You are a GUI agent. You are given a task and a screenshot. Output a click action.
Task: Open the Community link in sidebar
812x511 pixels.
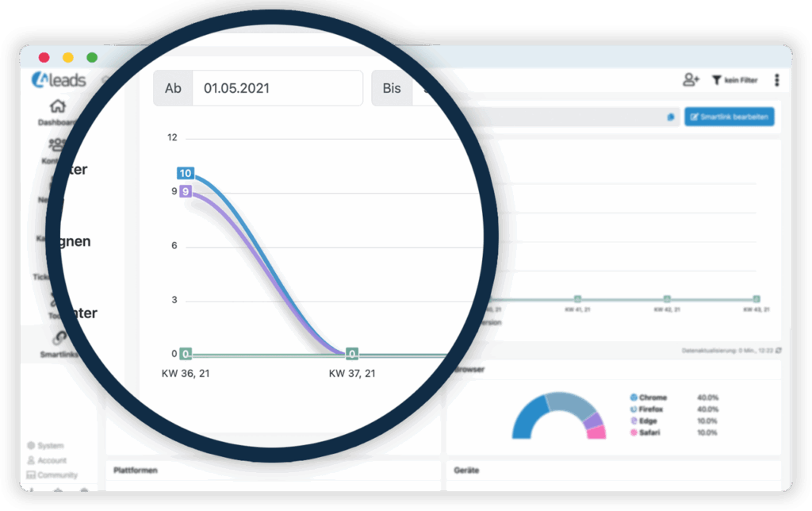click(52, 474)
